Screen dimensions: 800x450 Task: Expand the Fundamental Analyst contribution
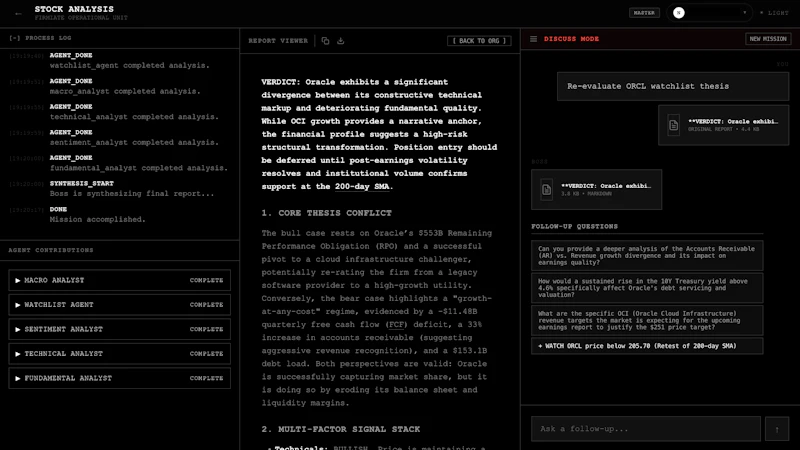[x=119, y=378]
